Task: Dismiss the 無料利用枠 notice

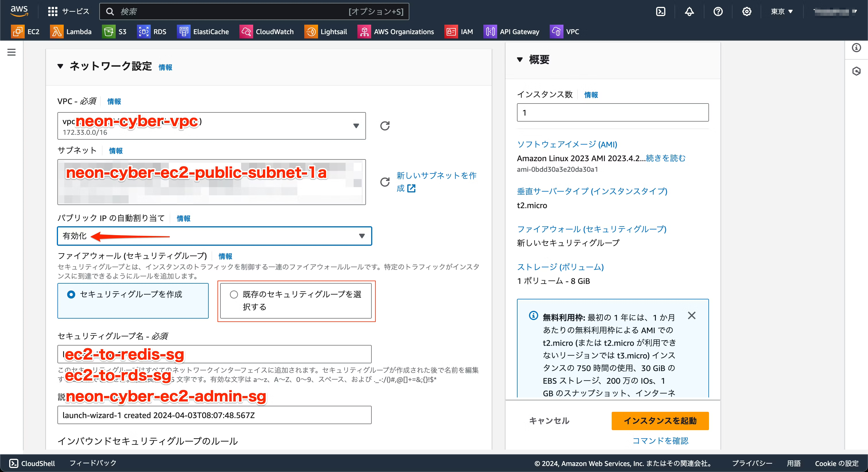Action: [691, 315]
